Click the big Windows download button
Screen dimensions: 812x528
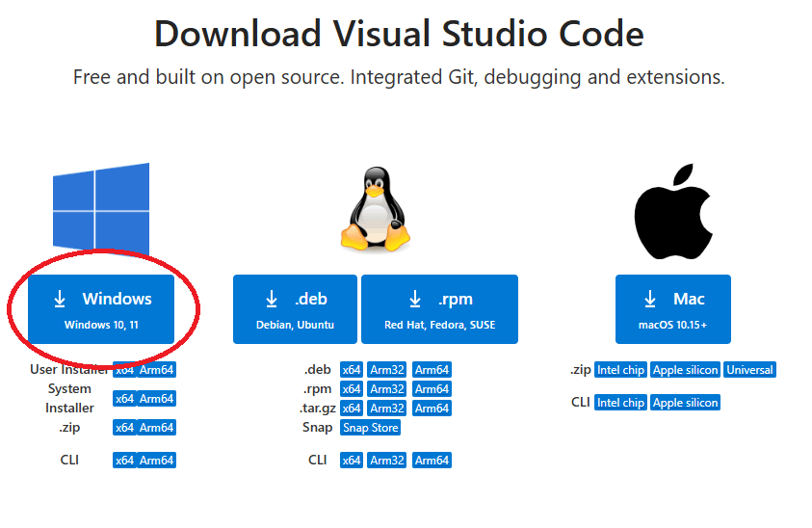click(101, 309)
